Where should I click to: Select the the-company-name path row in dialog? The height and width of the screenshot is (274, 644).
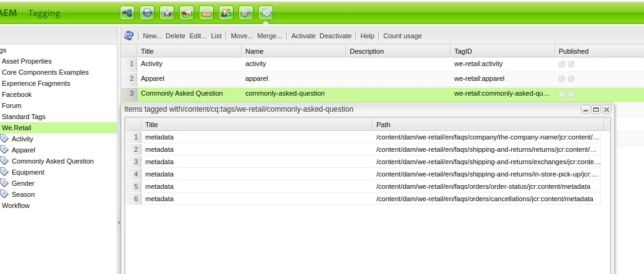pos(363,137)
